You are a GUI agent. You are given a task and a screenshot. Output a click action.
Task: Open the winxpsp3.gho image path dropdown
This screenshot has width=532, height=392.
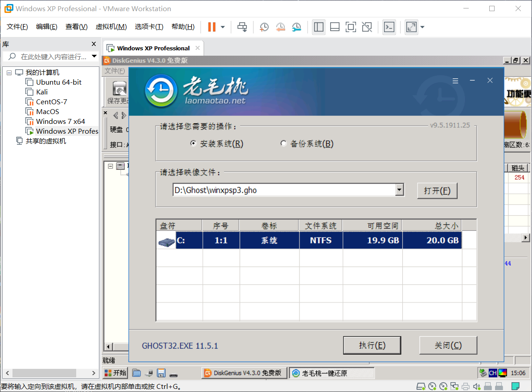400,190
